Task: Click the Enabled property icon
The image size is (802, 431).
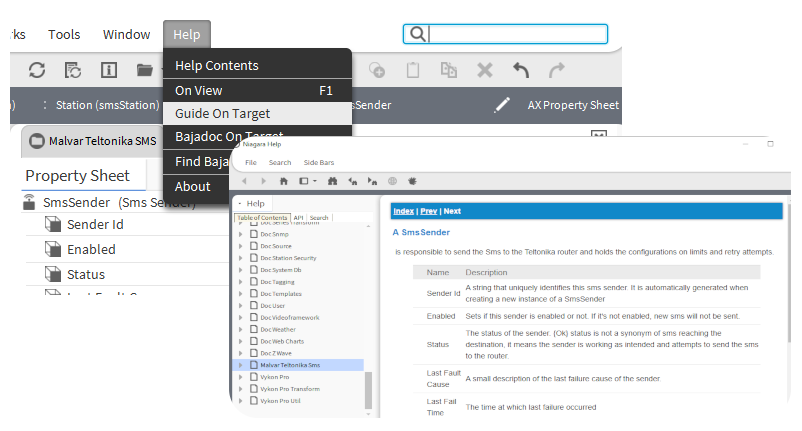Action: [x=53, y=249]
